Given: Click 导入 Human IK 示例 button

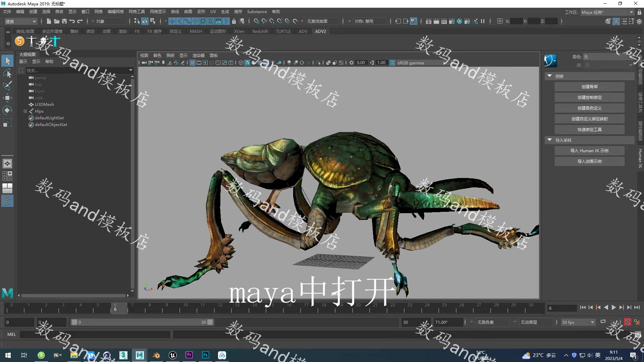Looking at the screenshot, I should click(589, 150).
